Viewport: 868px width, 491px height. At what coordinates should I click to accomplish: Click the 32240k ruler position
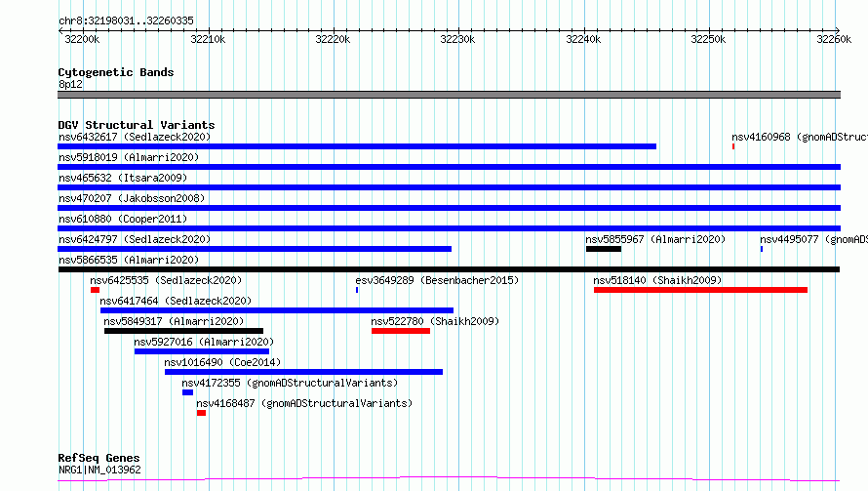pos(583,39)
